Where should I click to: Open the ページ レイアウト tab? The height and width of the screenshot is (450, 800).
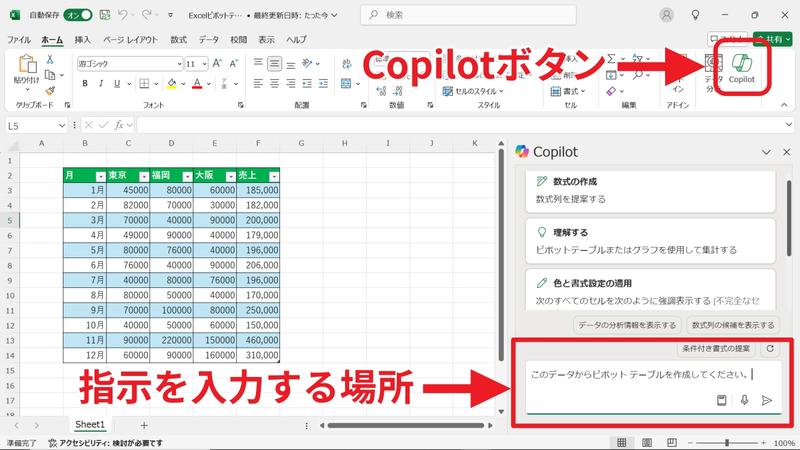coord(131,39)
